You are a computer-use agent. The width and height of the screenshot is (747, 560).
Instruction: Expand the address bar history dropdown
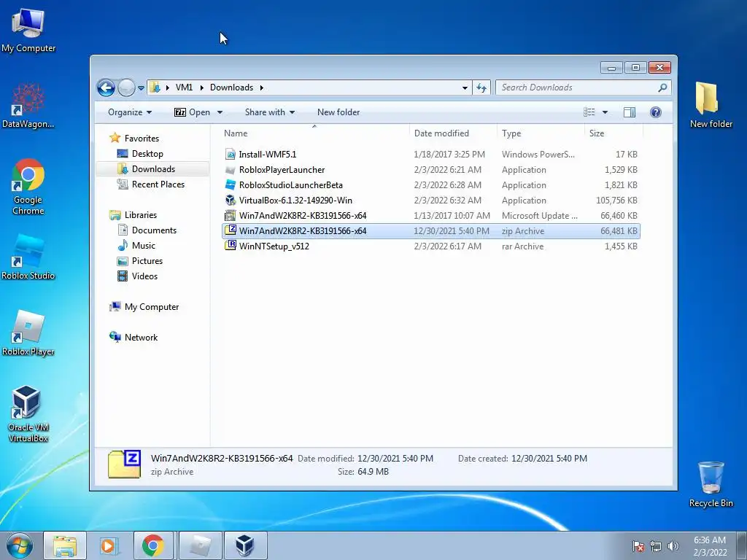(465, 88)
